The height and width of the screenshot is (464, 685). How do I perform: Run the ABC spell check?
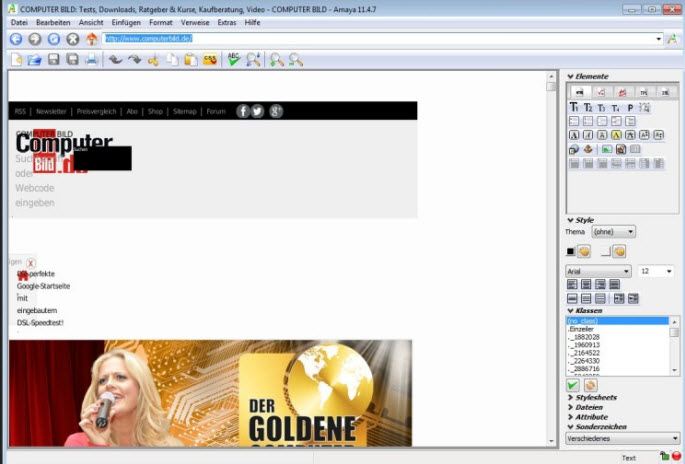pos(234,59)
